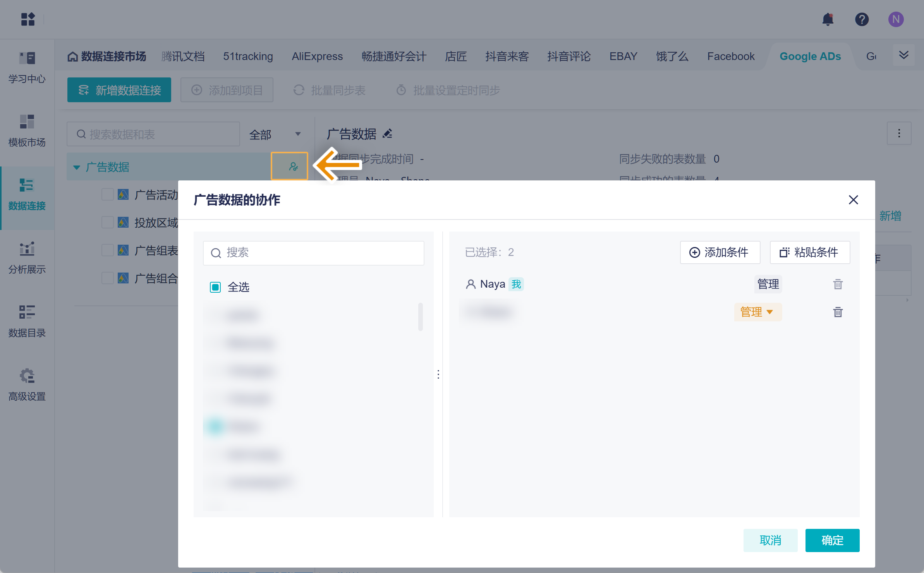Screen dimensions: 924x573
Task: Open the help question mark icon
Action: point(862,19)
